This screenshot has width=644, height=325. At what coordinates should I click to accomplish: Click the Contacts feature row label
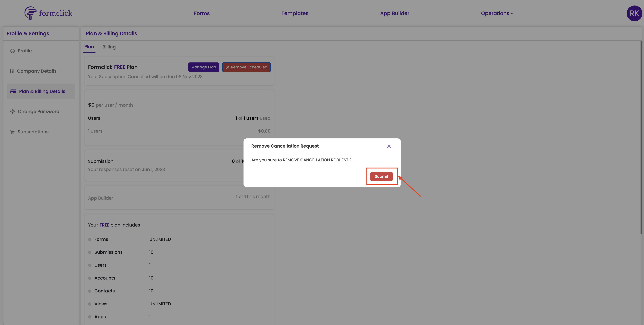[104, 291]
